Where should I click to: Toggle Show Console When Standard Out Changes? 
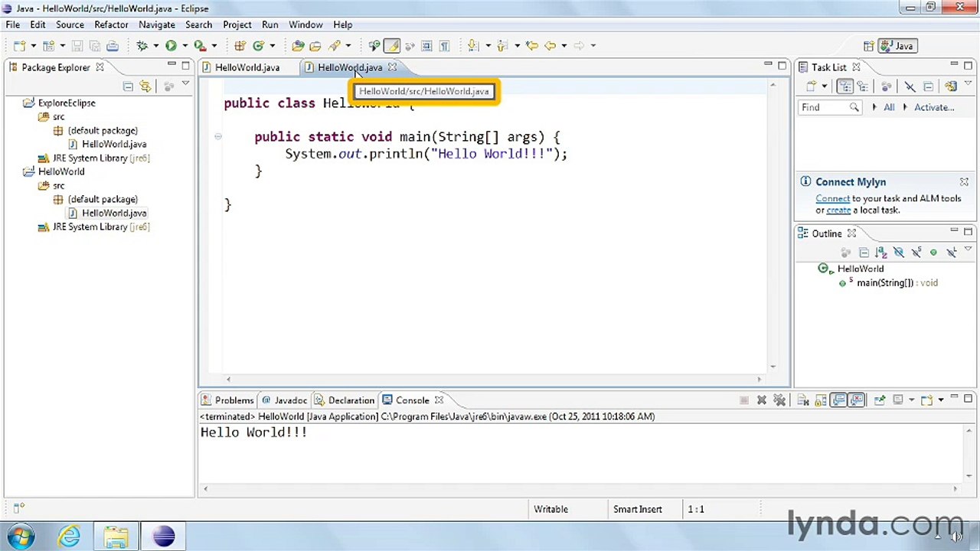(x=838, y=400)
